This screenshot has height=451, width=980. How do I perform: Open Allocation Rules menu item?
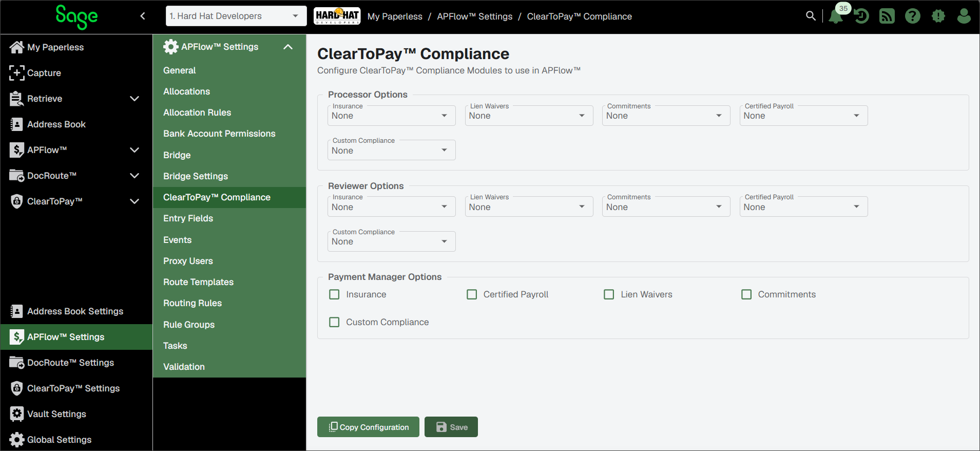229,112
